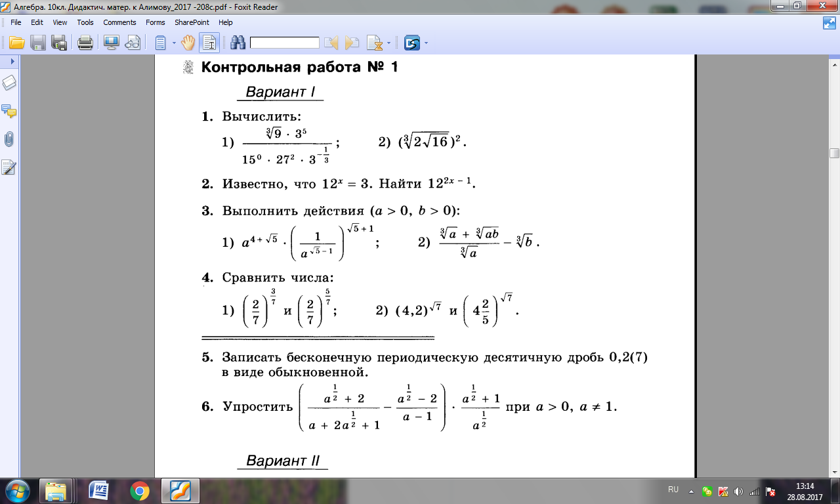Click the glasses document view icon
This screenshot has height=504, width=840.
point(133,43)
